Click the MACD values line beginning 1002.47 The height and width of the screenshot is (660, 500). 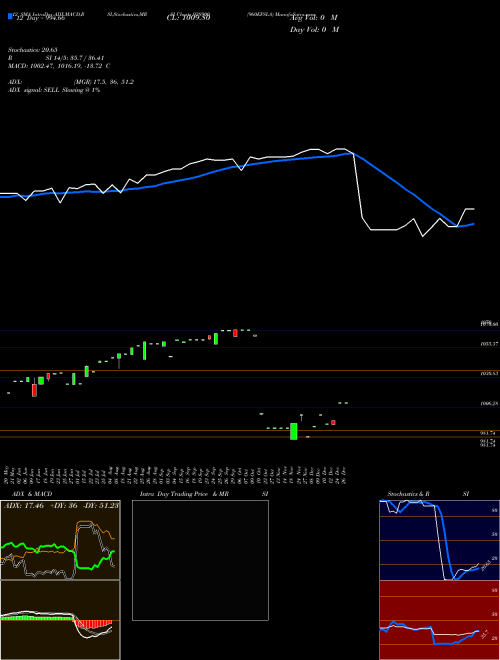point(59,66)
